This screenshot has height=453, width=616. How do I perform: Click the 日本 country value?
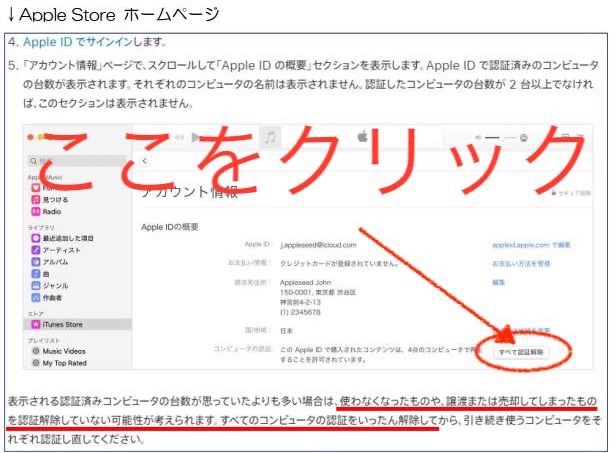tap(286, 331)
